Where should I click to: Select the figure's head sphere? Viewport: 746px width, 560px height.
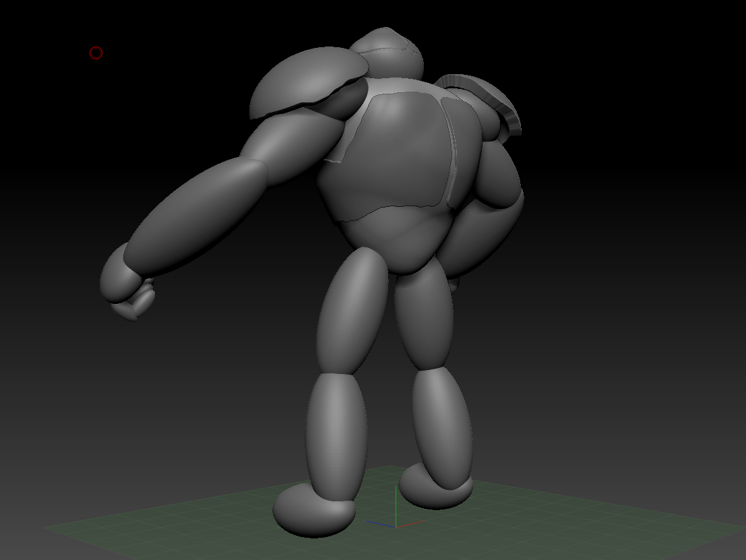pyautogui.click(x=387, y=53)
